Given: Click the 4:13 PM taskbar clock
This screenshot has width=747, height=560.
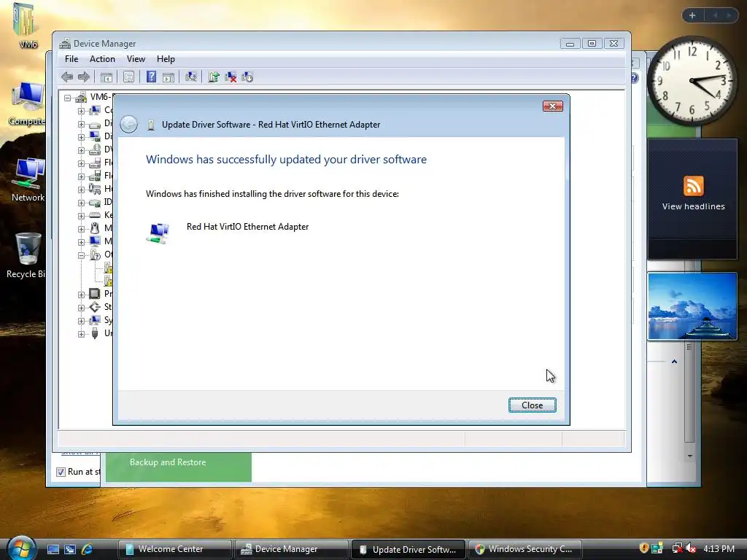Looking at the screenshot, I should (719, 548).
